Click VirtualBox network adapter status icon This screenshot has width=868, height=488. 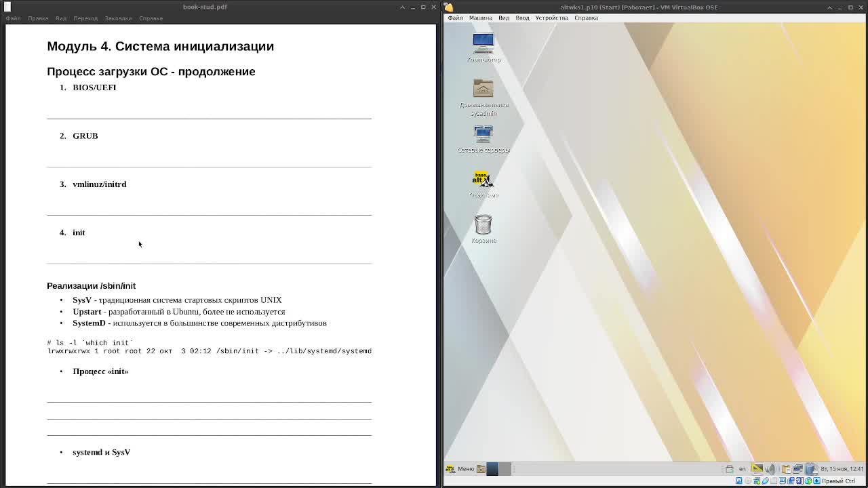(x=757, y=481)
